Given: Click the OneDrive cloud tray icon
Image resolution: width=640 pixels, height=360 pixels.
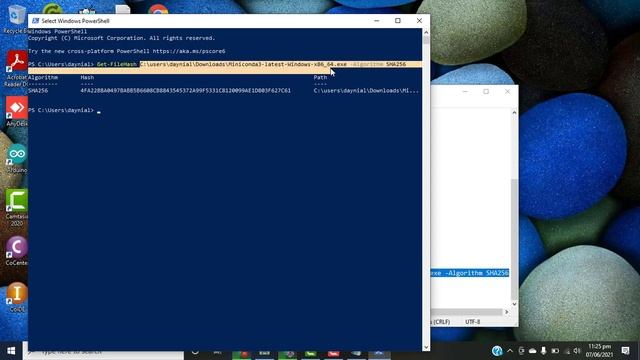Looking at the screenshot, I should (533, 351).
